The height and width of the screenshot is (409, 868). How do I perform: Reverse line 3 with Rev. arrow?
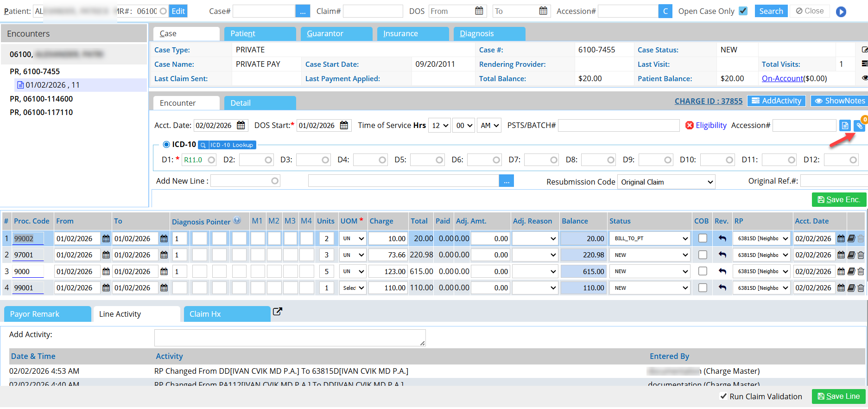pyautogui.click(x=722, y=271)
